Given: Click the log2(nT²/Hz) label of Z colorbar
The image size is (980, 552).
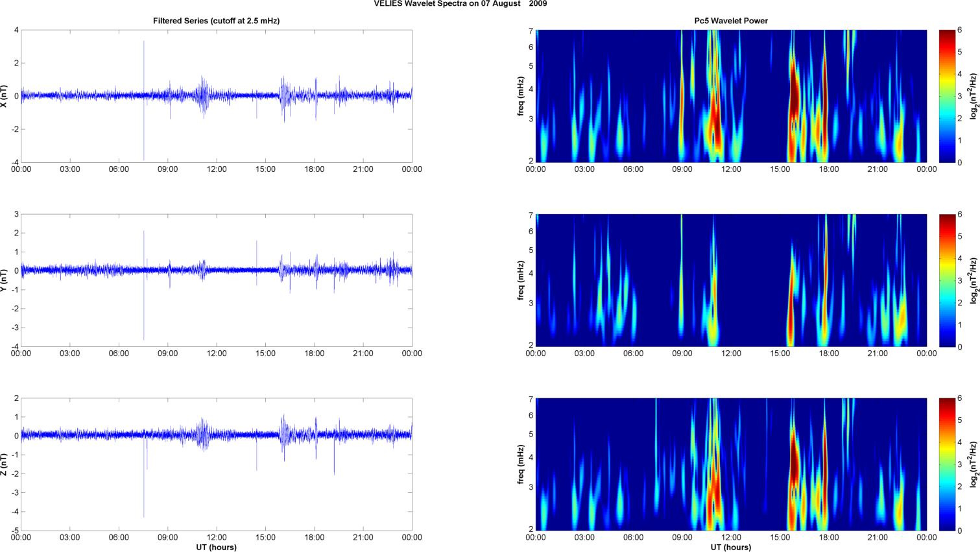Looking at the screenshot, I should click(974, 464).
